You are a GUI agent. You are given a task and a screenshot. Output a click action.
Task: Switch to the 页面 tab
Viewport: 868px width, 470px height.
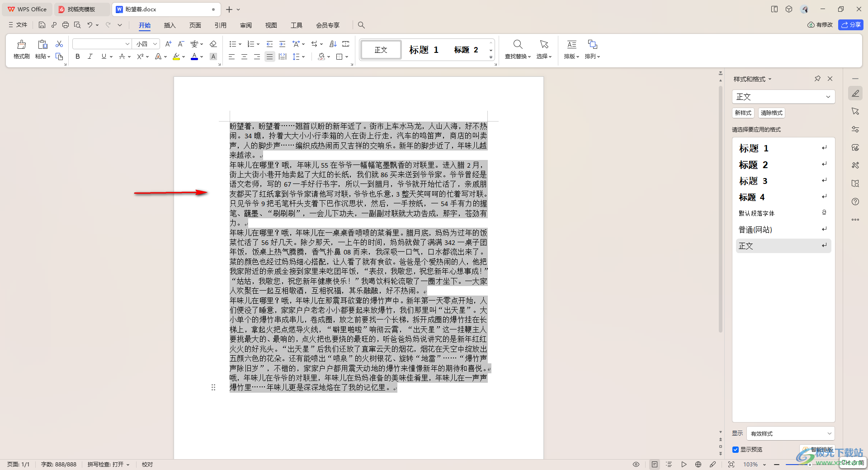point(195,25)
